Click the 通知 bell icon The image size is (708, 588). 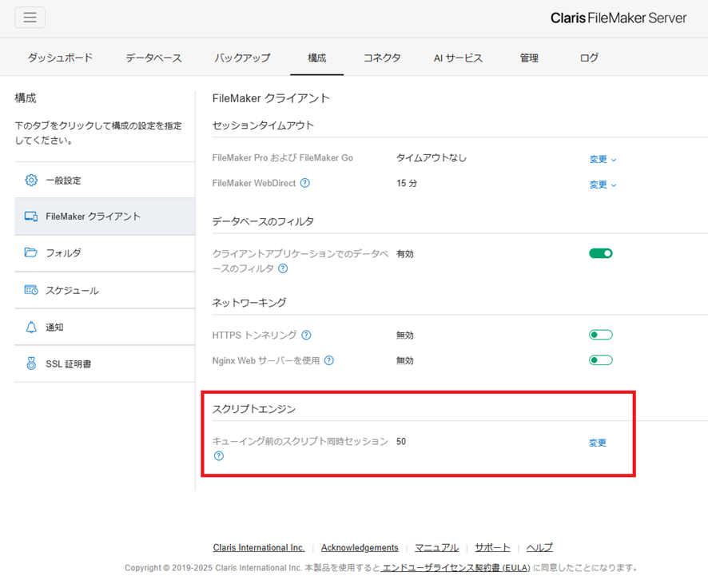coord(31,328)
